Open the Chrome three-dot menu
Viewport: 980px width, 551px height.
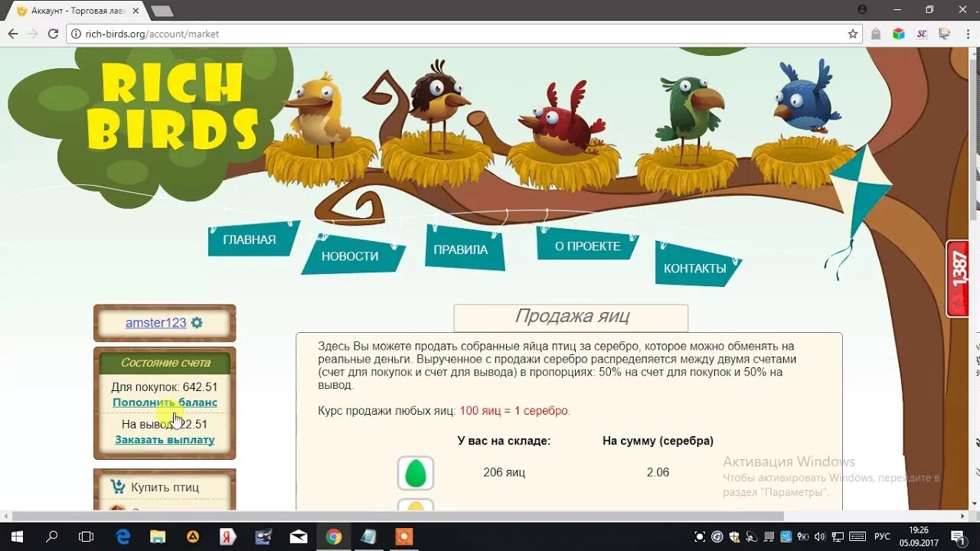(967, 34)
